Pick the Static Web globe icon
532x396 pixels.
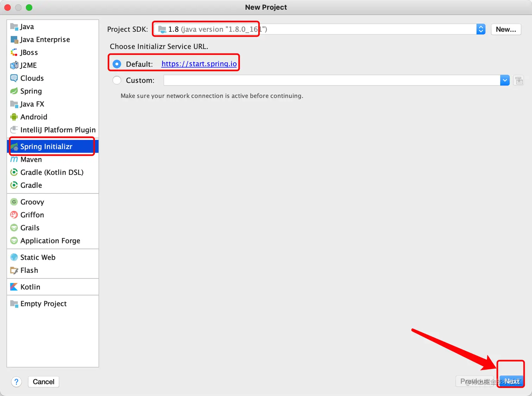pos(14,257)
